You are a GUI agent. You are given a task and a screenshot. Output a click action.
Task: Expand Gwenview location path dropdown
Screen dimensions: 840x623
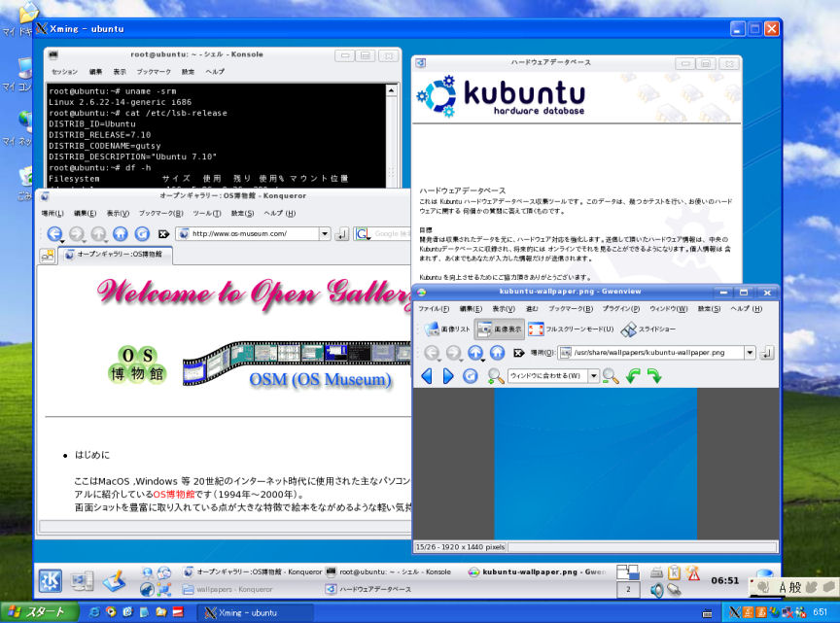(x=750, y=353)
